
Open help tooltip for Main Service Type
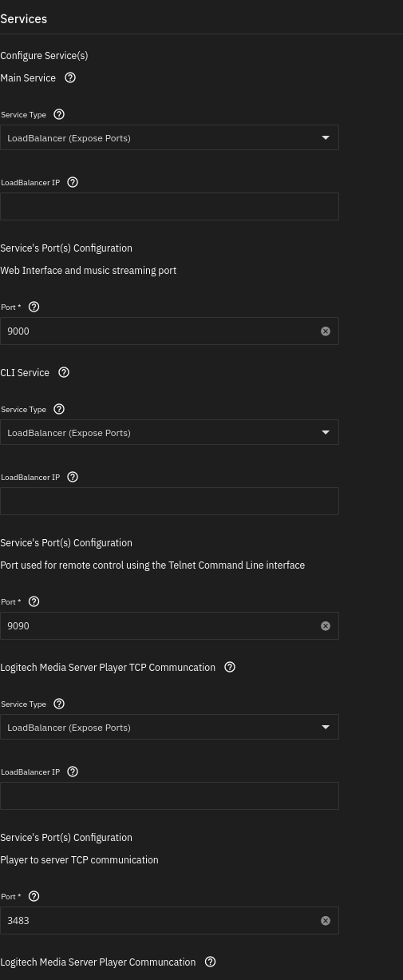pyautogui.click(x=59, y=115)
